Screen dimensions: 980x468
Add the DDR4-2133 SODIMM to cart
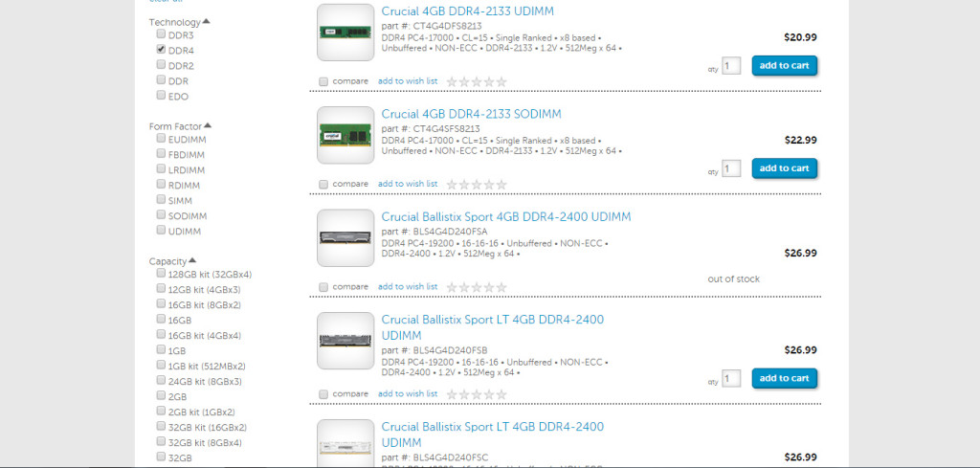coord(785,168)
